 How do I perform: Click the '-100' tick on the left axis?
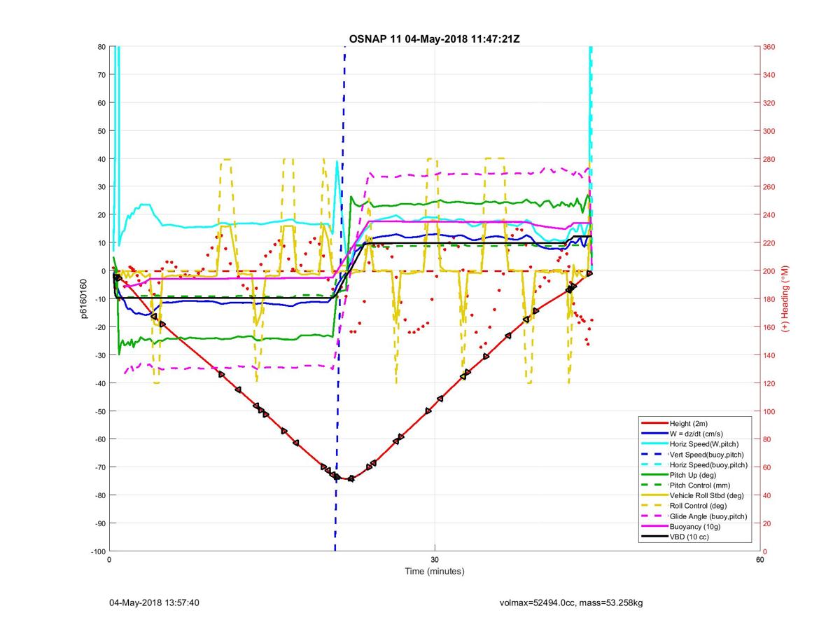pos(97,551)
